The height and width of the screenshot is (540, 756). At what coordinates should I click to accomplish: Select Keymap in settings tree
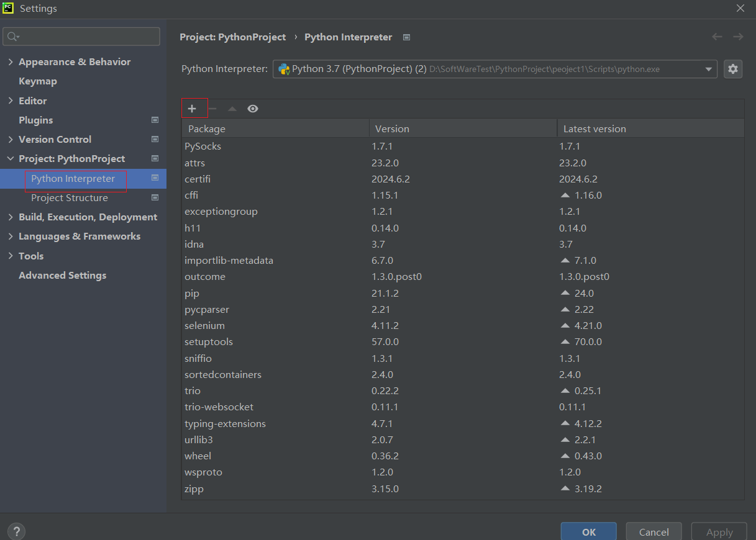38,81
